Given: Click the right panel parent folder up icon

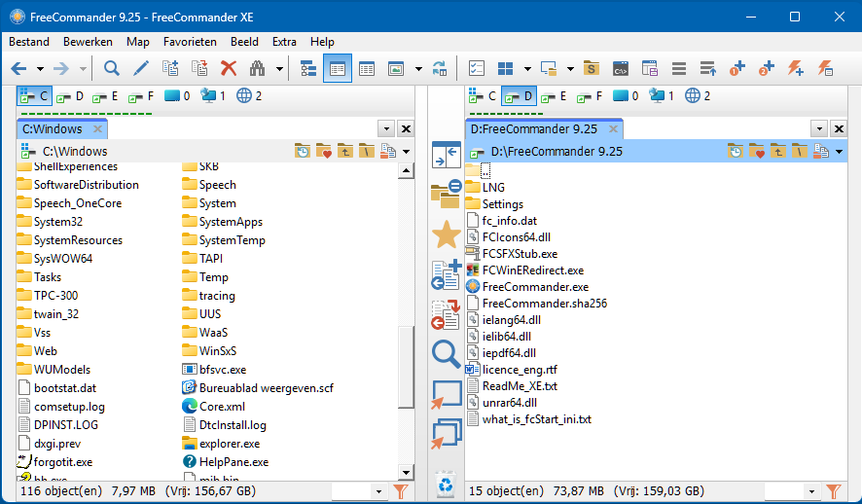Looking at the screenshot, I should coord(778,151).
